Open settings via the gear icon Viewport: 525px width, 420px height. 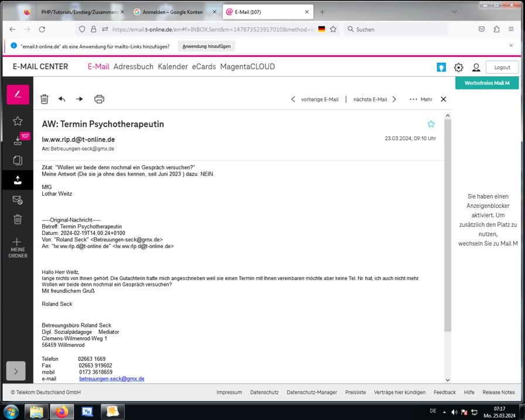[x=459, y=67]
